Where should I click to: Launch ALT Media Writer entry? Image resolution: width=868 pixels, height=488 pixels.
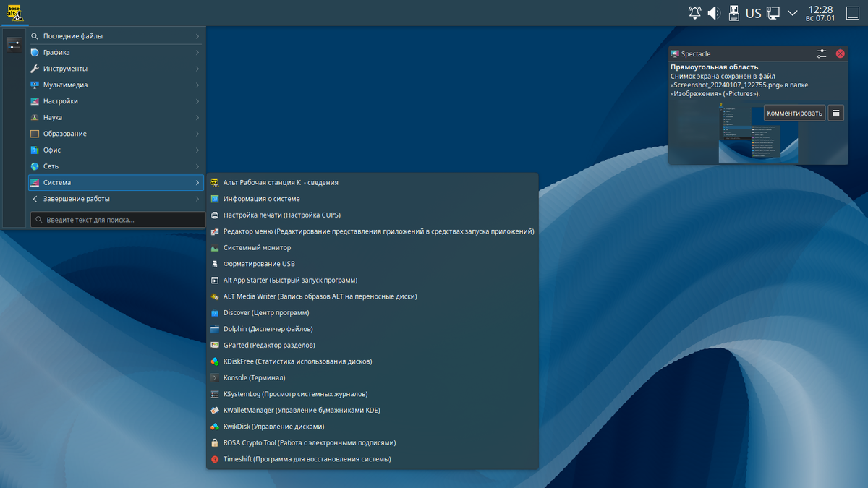[373, 296]
